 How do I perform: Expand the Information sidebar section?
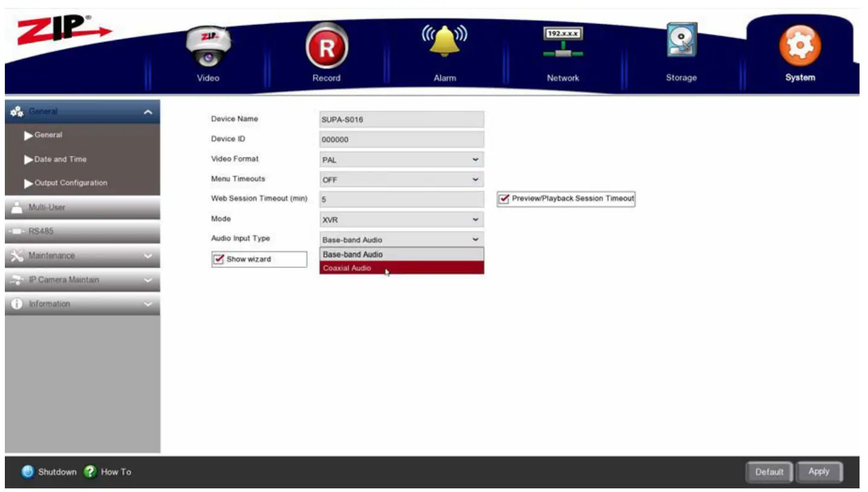click(148, 304)
